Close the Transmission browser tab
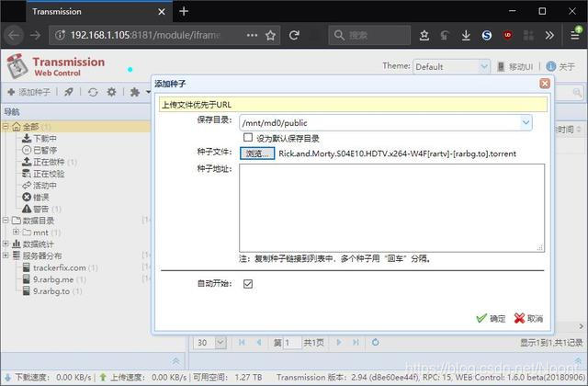Image resolution: width=588 pixels, height=386 pixels. click(162, 12)
